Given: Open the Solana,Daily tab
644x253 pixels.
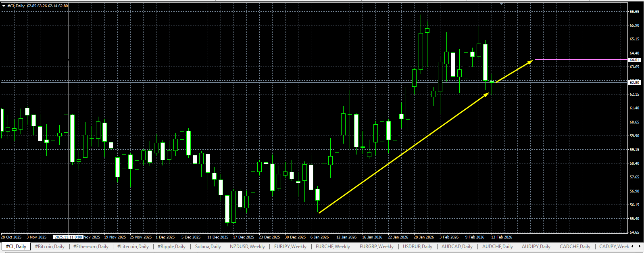Looking at the screenshot, I should click(208, 247).
